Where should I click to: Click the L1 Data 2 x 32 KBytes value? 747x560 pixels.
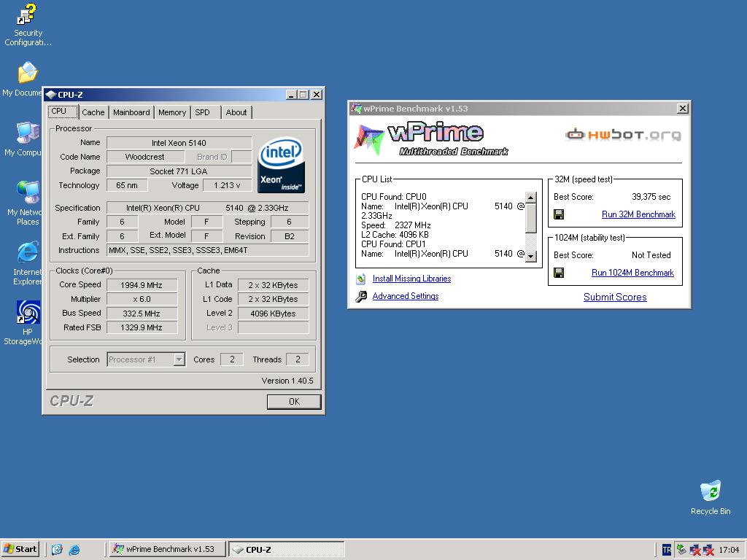coord(273,285)
